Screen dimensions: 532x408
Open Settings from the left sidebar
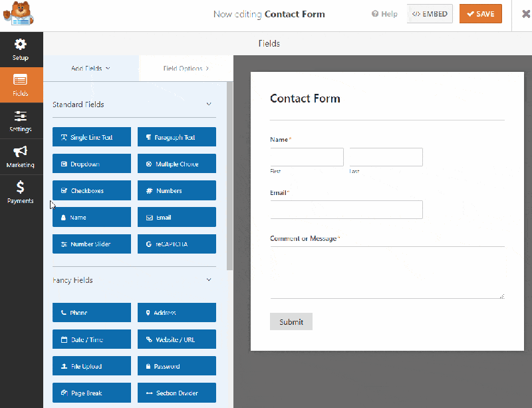20,121
